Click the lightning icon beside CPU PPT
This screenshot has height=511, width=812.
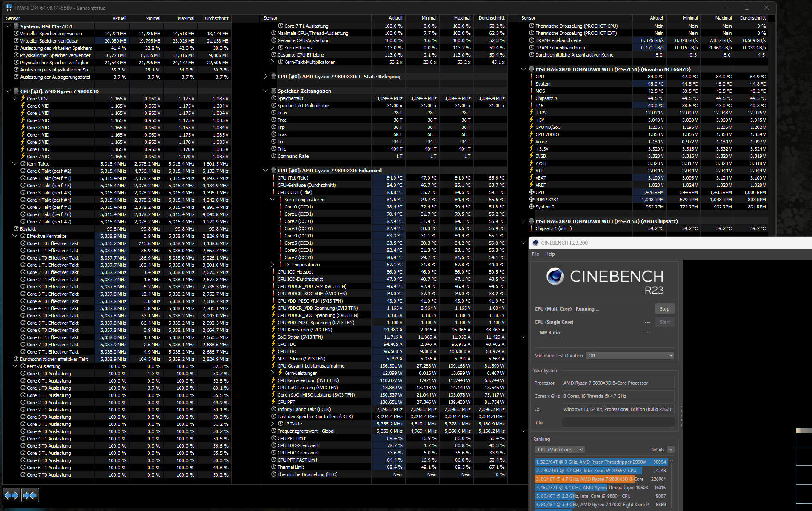[274, 402]
